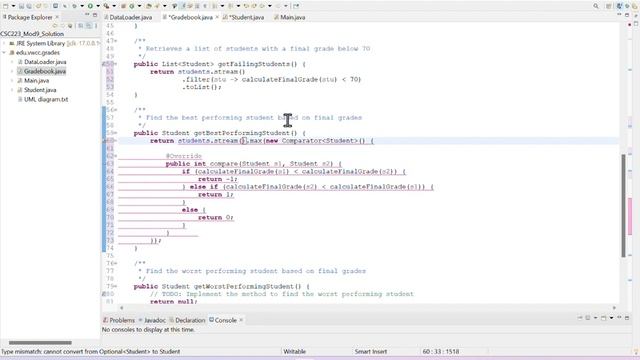Expand Gradebook.java in Package Explorer
640x360 pixels.
[12, 71]
